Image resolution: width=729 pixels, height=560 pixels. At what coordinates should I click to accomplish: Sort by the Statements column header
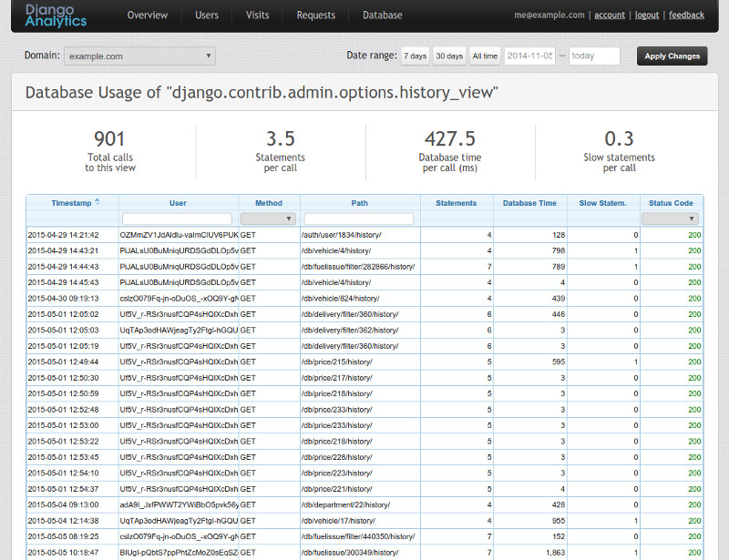tap(457, 203)
